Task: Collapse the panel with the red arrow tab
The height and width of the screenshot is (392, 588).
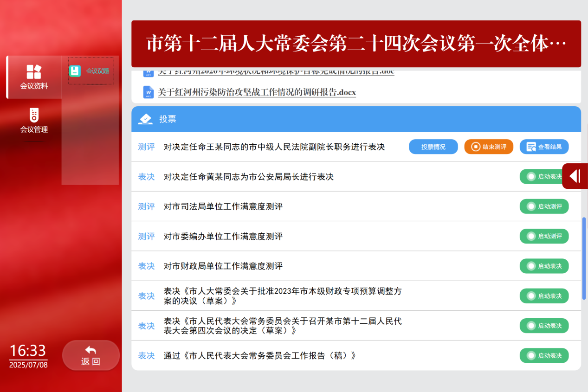Action: click(x=575, y=176)
